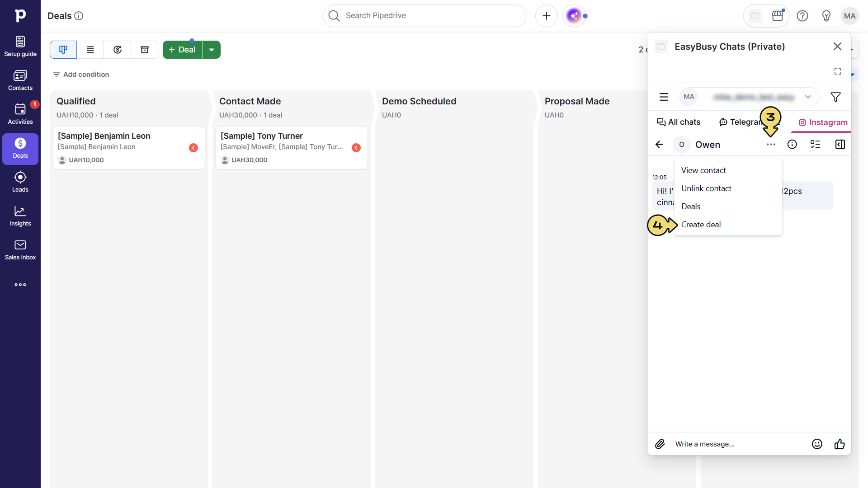Select Unlink contact menu item

[728, 188]
